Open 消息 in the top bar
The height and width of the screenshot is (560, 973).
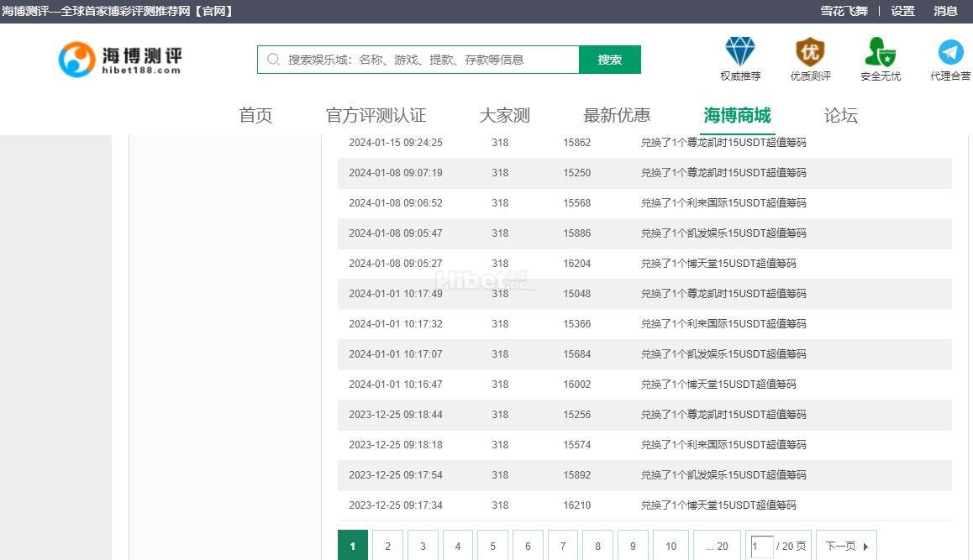(945, 11)
